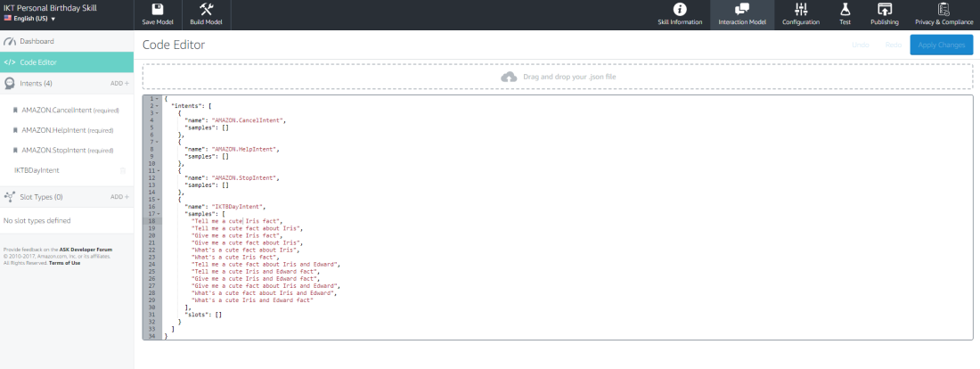Click the Slot Types (0) section header

click(67, 197)
